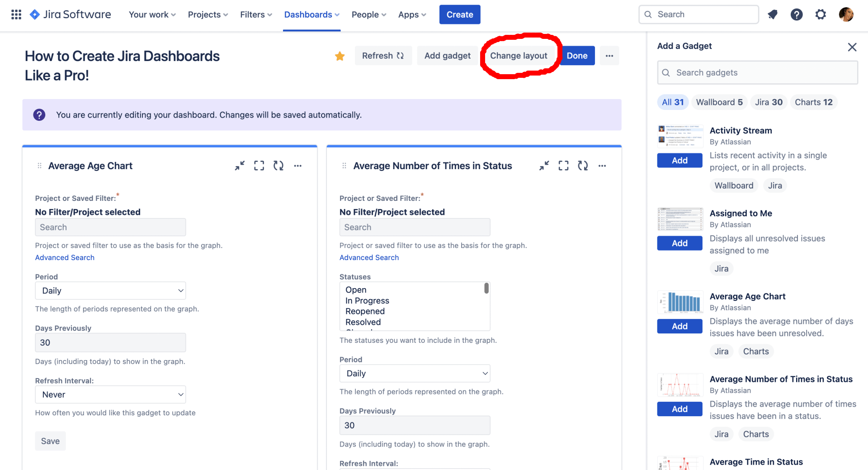Open the People menu
The height and width of the screenshot is (470, 868).
369,14
